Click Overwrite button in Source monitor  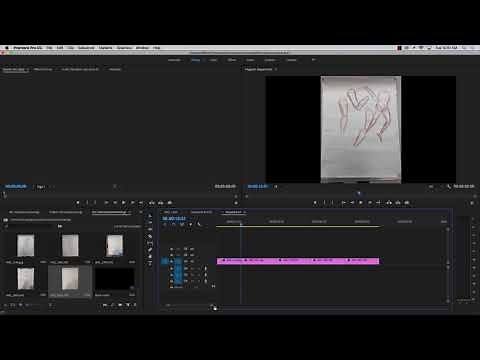pyautogui.click(x=161, y=203)
